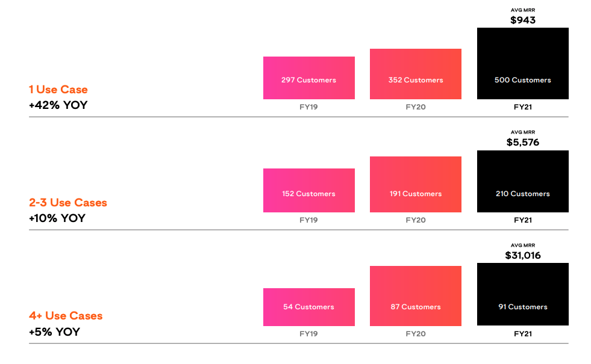
Task: Click the $5,576 AVG MRR value
Action: click(x=523, y=142)
